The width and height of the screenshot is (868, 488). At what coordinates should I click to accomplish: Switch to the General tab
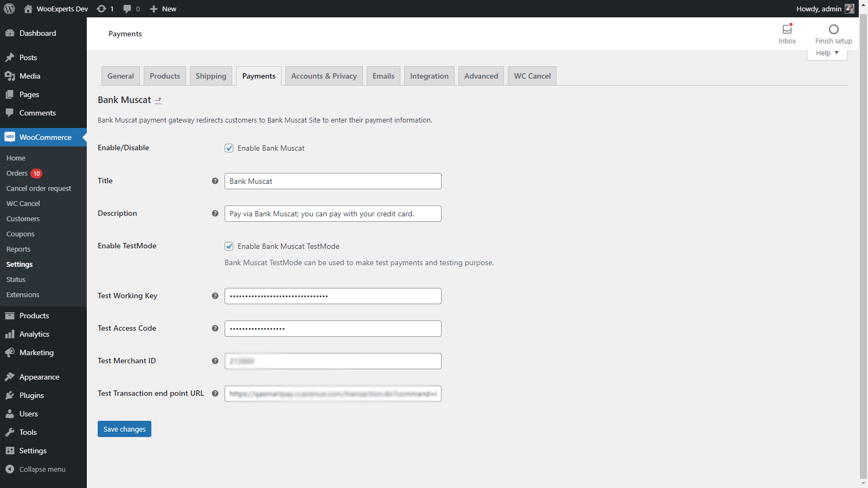coord(120,76)
